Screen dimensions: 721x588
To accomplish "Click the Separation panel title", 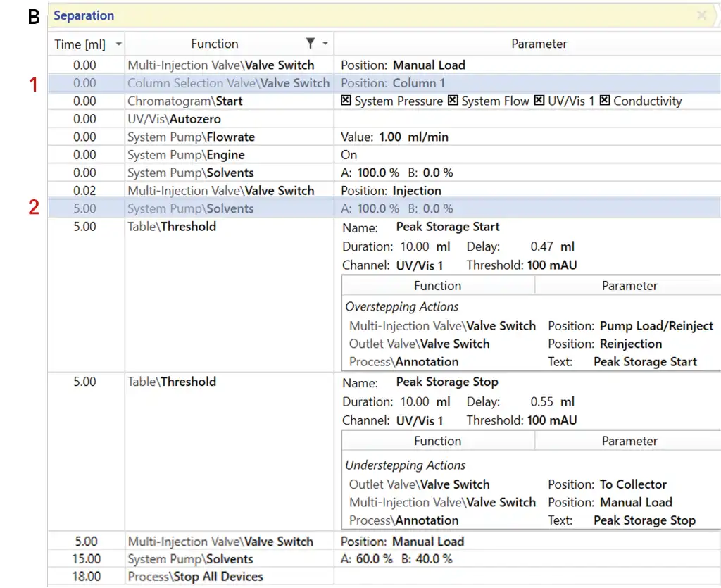I will coord(84,15).
